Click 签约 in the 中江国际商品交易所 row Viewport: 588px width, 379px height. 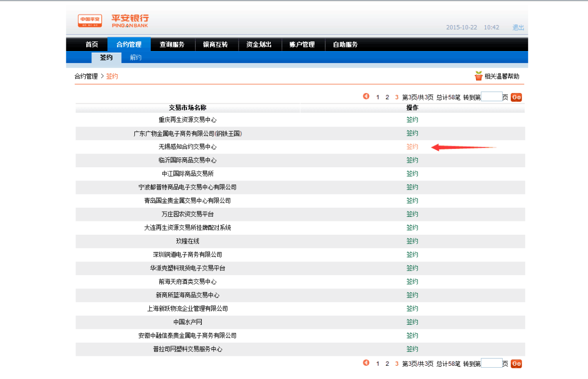click(412, 173)
